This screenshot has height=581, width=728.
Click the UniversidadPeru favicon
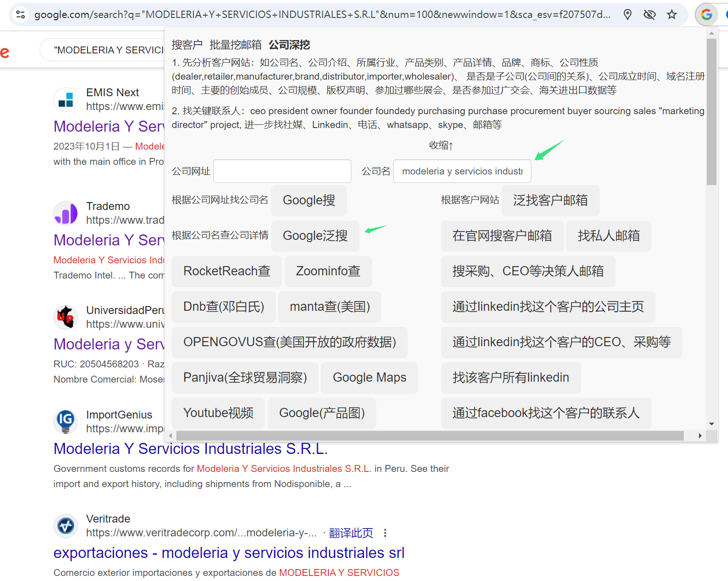point(65,317)
